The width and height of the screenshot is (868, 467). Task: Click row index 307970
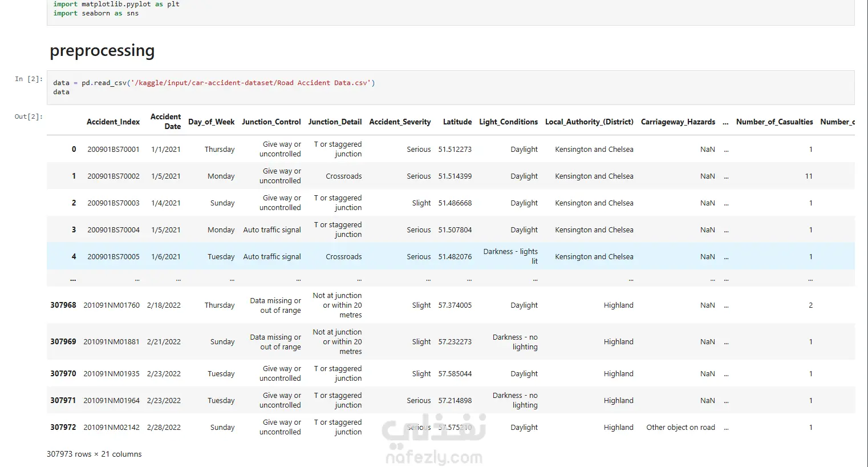point(63,373)
